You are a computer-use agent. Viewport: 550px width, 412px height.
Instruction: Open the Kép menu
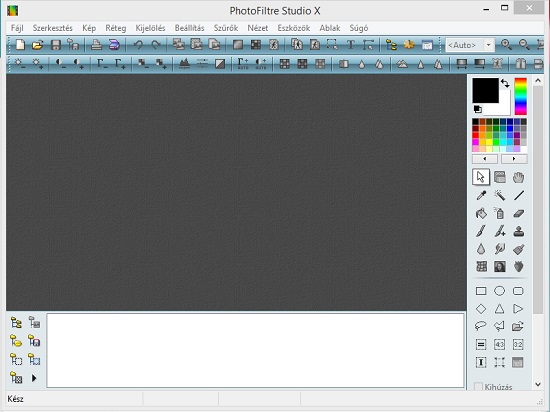[x=89, y=28]
